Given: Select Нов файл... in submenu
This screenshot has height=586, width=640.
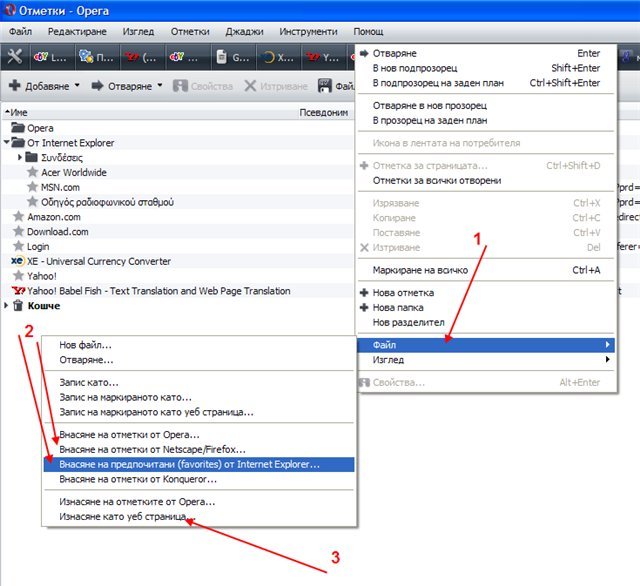Looking at the screenshot, I should click(x=199, y=345).
